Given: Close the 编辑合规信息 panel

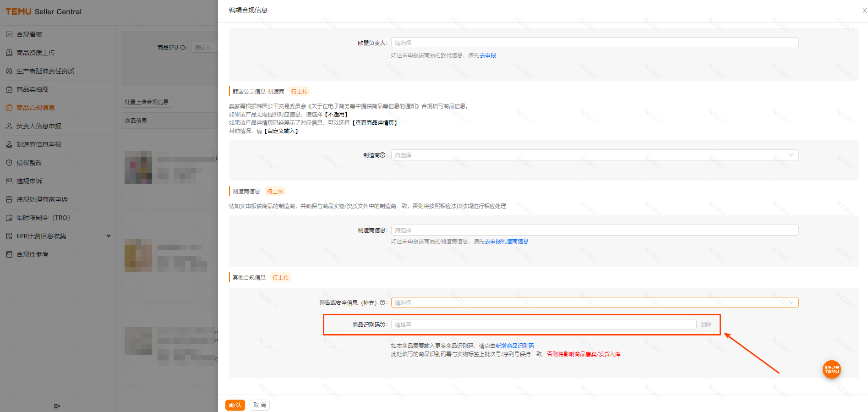Looking at the screenshot, I should pos(864,11).
